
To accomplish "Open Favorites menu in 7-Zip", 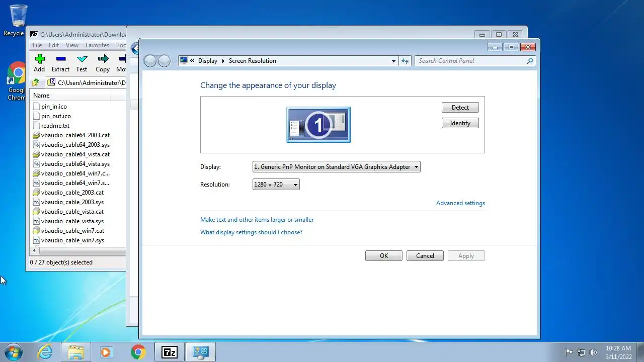I will [97, 45].
